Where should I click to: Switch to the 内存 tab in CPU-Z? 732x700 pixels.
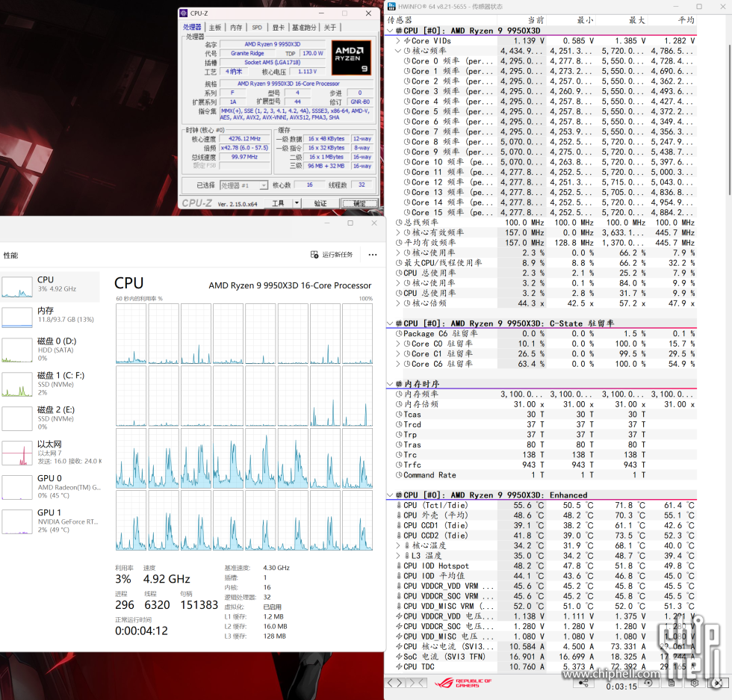coord(236,28)
